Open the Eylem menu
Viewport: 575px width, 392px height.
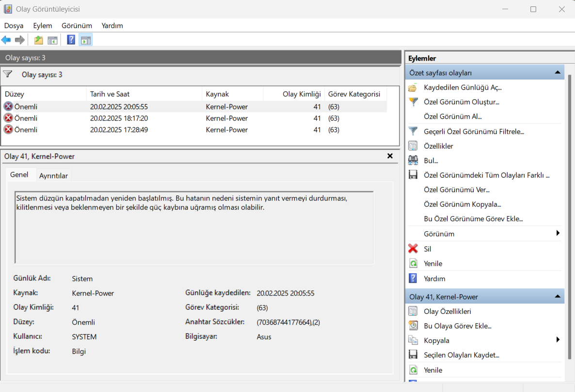coord(42,26)
